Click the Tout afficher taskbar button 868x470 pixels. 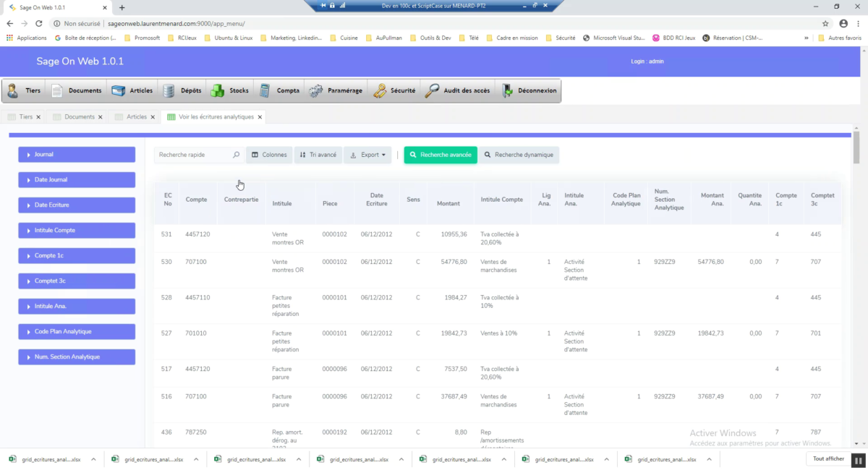click(829, 458)
